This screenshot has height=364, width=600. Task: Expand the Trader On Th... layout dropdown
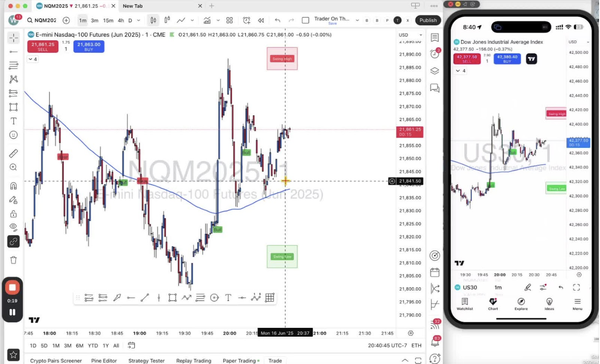click(357, 20)
